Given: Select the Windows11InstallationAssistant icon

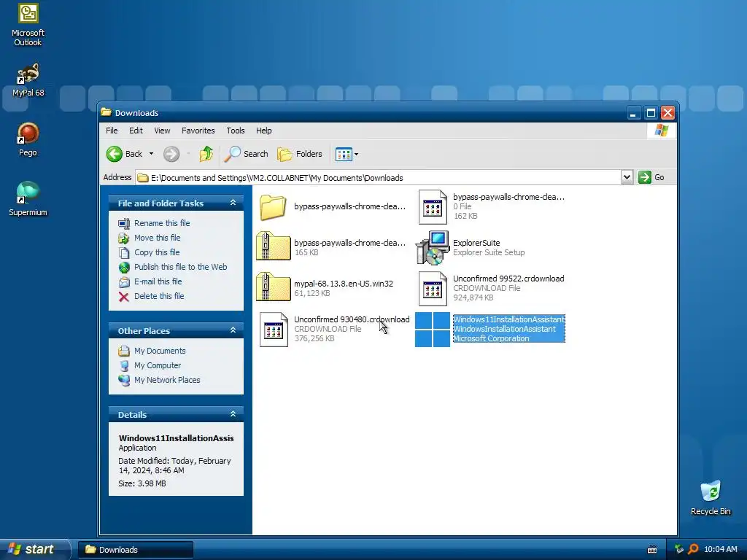Looking at the screenshot, I should click(433, 330).
